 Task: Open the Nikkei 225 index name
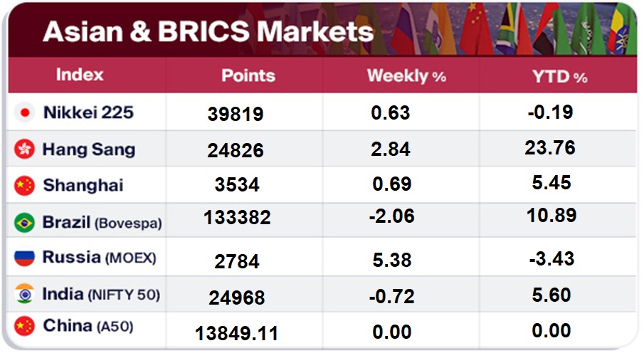tap(88, 112)
